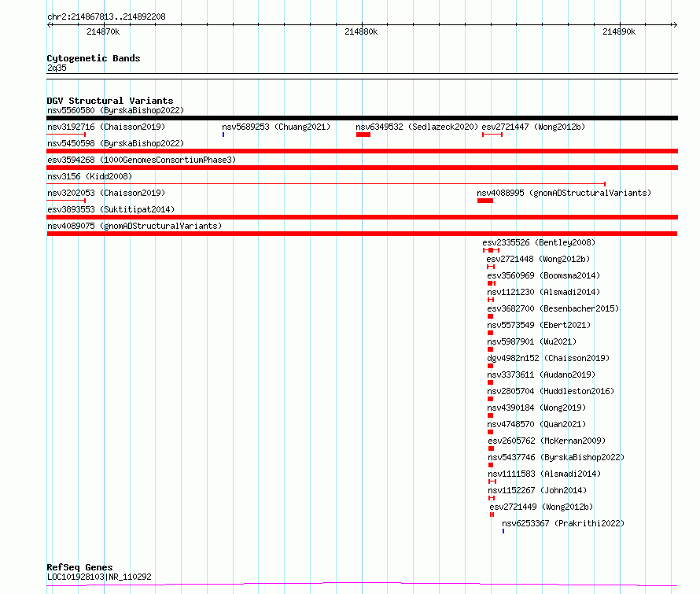Click the 214880k ruler tick label
The image size is (700, 594).
[361, 31]
